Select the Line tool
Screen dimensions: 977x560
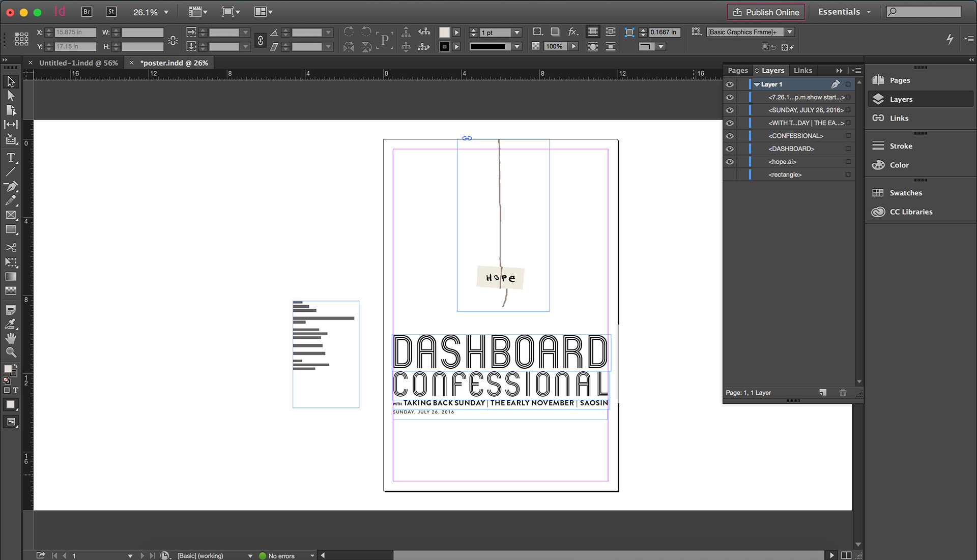(11, 172)
